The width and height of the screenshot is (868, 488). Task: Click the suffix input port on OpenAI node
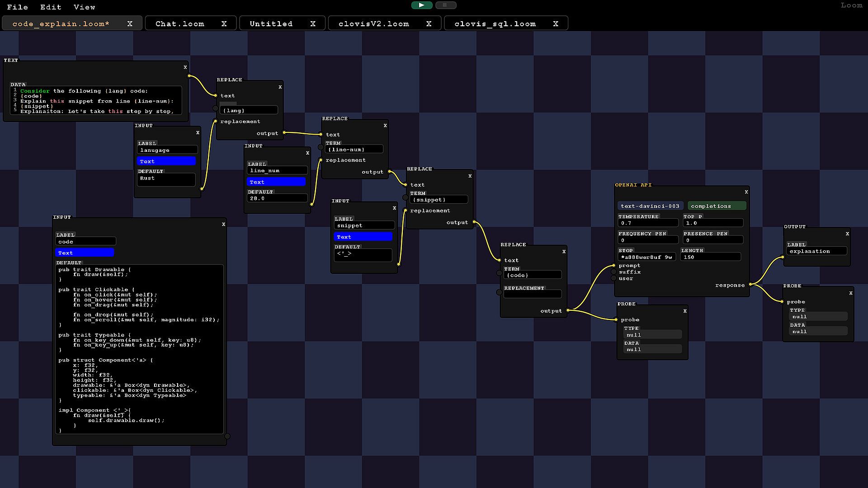pos(614,272)
